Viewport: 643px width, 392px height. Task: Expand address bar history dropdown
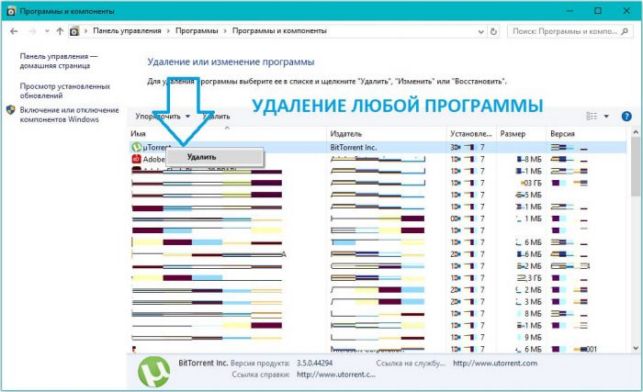[481, 32]
